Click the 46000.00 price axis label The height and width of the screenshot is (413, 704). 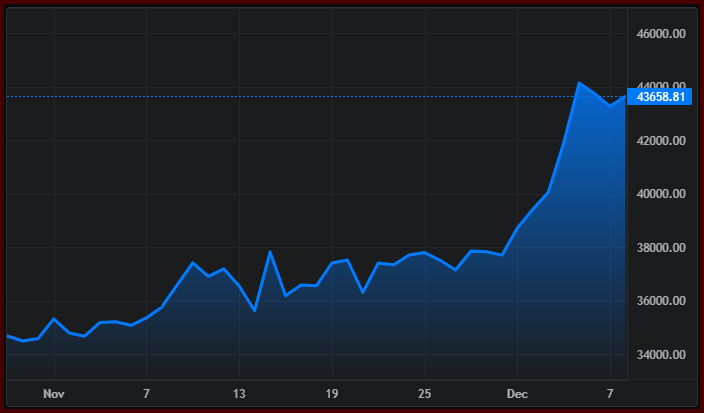pos(661,34)
